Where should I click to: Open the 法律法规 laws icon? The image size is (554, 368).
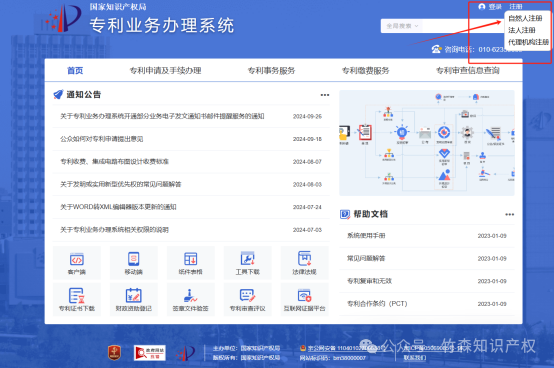click(x=304, y=263)
